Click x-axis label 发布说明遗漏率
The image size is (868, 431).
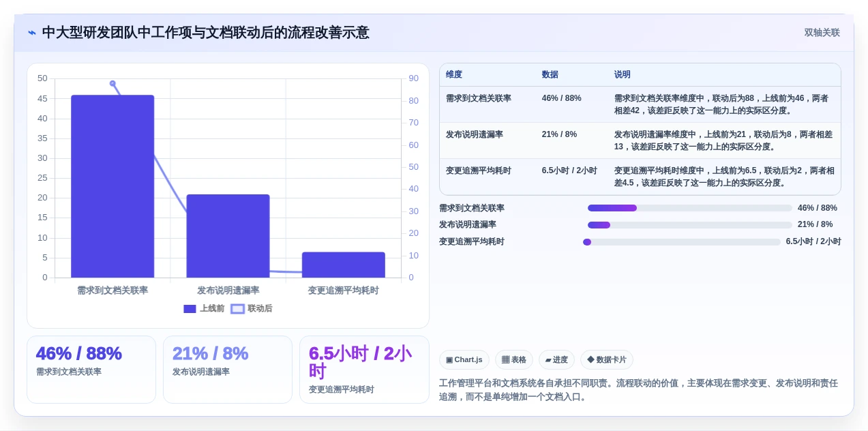tap(228, 291)
